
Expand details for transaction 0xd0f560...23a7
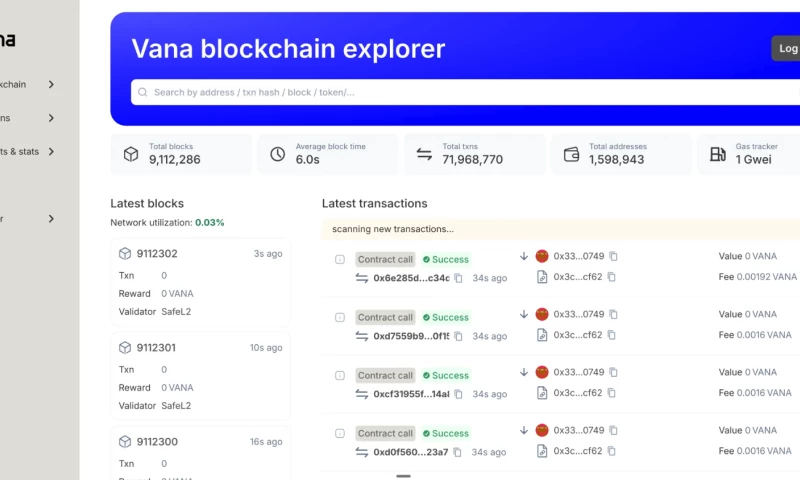point(340,434)
